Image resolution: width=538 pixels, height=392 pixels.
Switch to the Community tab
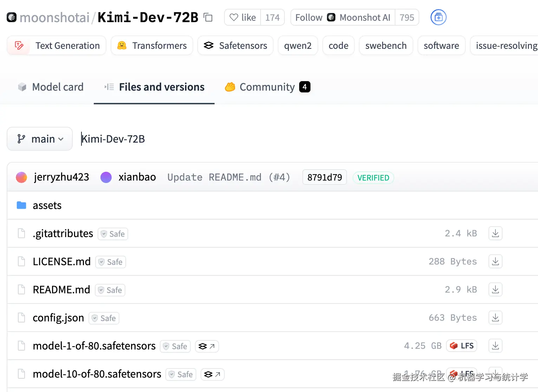pyautogui.click(x=268, y=87)
